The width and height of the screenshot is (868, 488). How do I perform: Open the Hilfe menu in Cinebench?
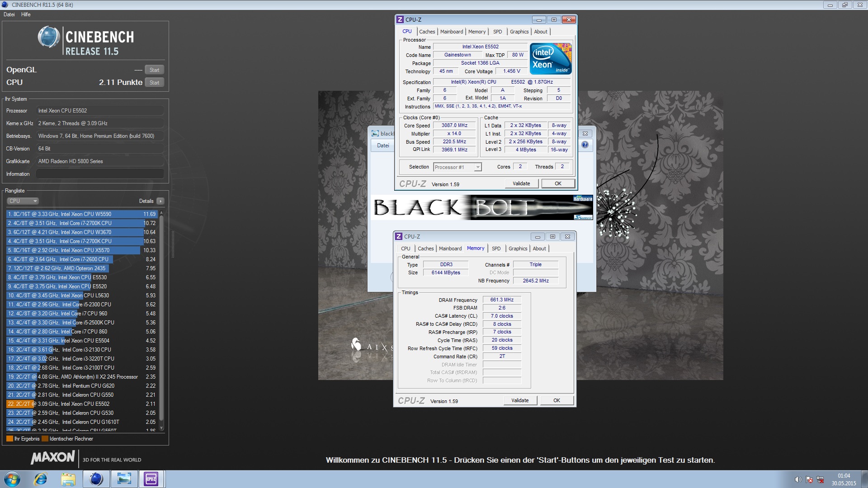pos(26,14)
